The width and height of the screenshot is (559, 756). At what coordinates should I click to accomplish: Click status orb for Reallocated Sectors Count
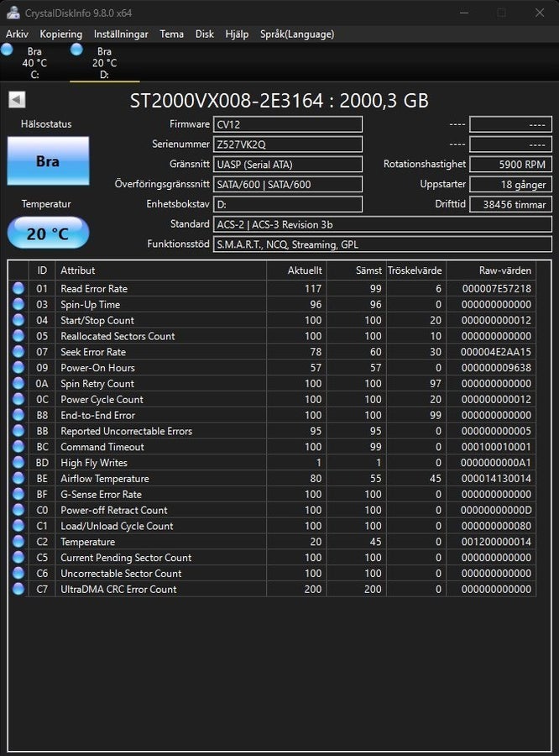pyautogui.click(x=18, y=335)
